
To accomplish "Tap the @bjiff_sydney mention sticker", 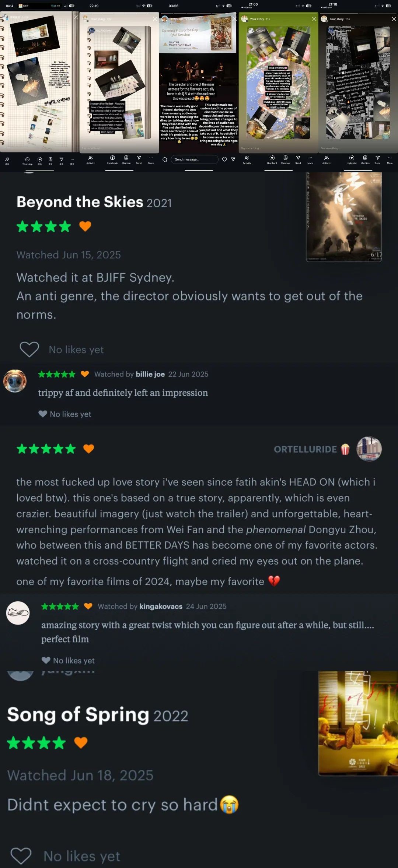I will click(x=57, y=101).
